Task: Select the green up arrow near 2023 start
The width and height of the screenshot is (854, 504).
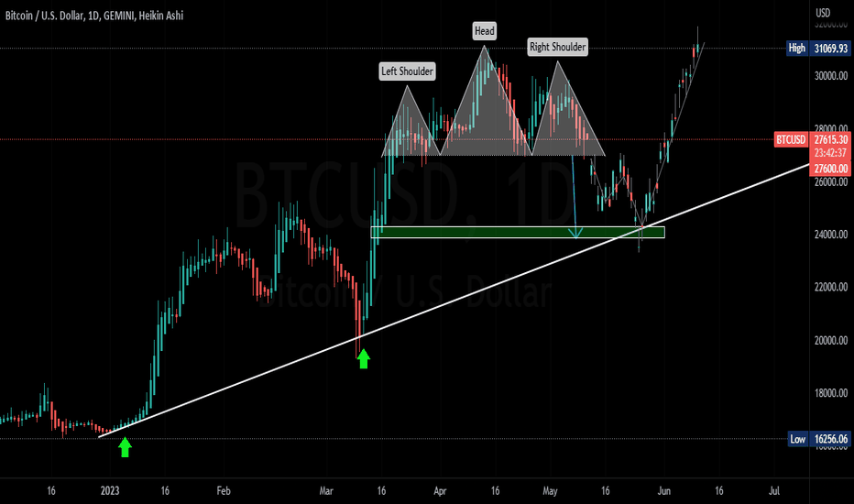Action: pos(125,447)
